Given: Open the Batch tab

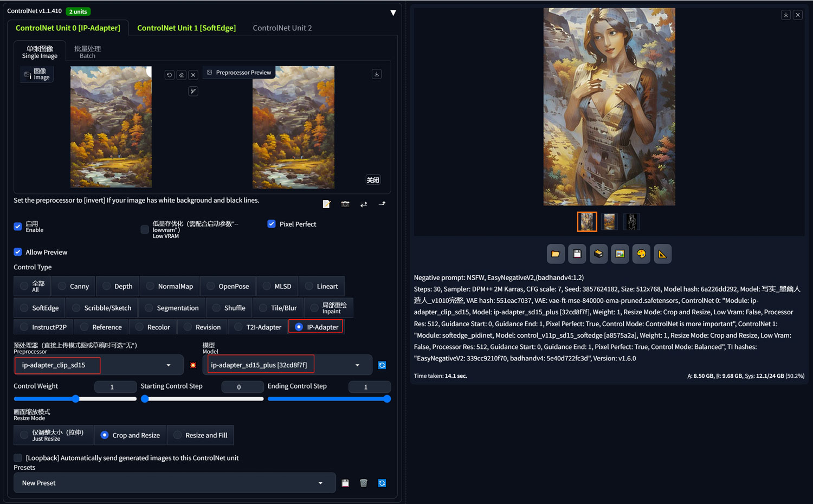Looking at the screenshot, I should [87, 52].
